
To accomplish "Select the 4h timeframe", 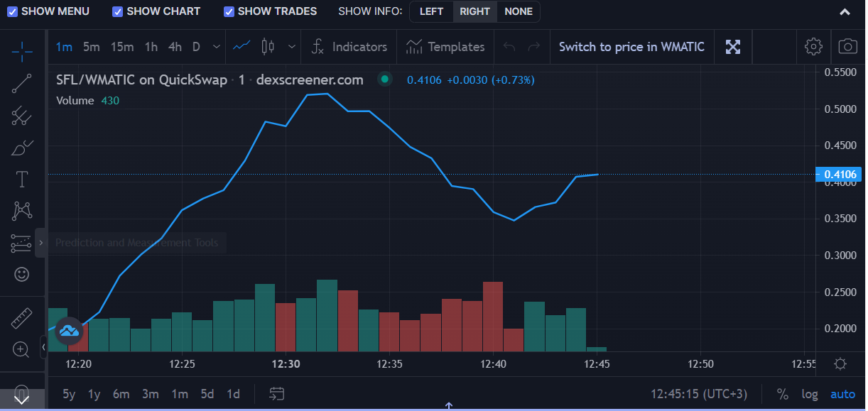I will 175,47.
